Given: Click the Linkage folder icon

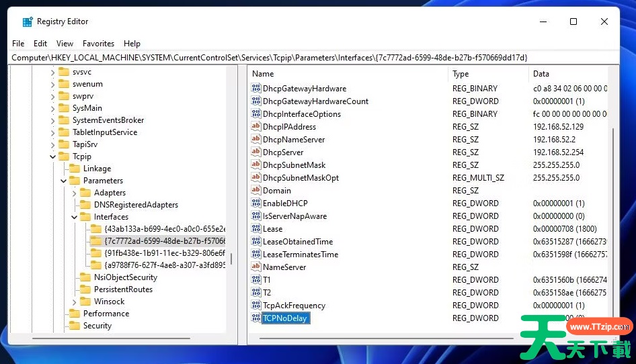Looking at the screenshot, I should [x=75, y=168].
